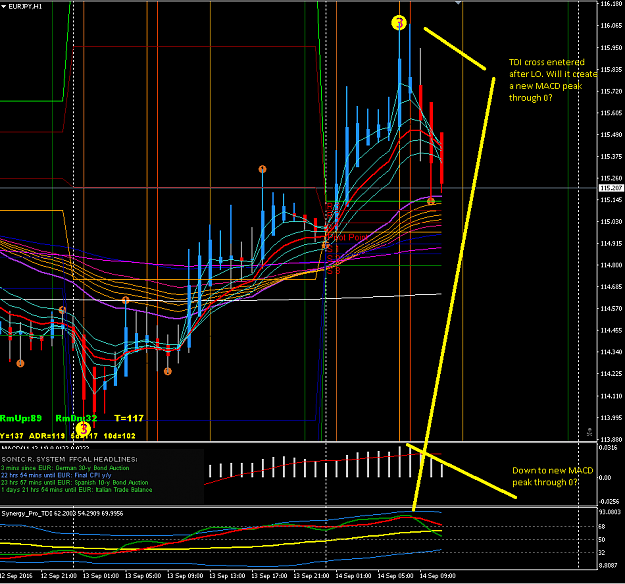Click the Pivot Point level label
Viewport: 625px width, 584px height.
click(348, 238)
